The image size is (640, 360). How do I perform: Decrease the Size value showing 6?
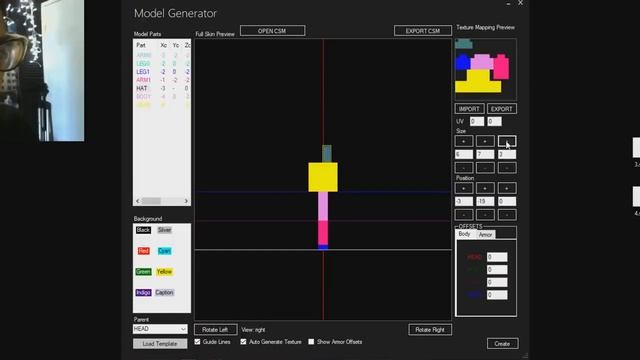tap(464, 168)
